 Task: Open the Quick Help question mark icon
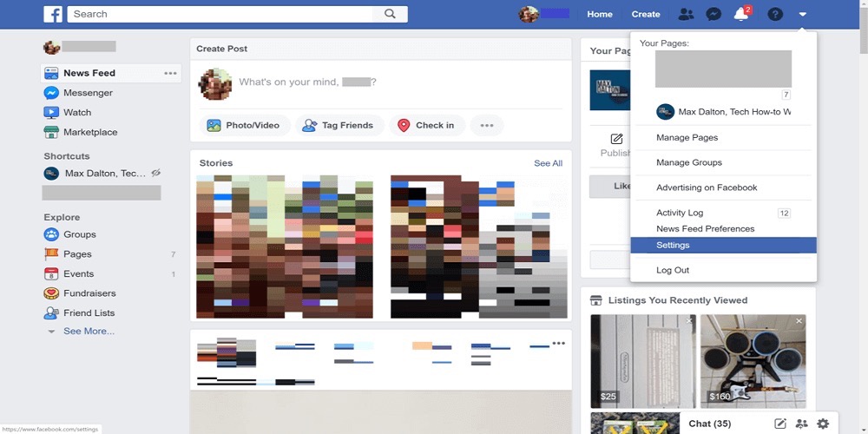(775, 15)
